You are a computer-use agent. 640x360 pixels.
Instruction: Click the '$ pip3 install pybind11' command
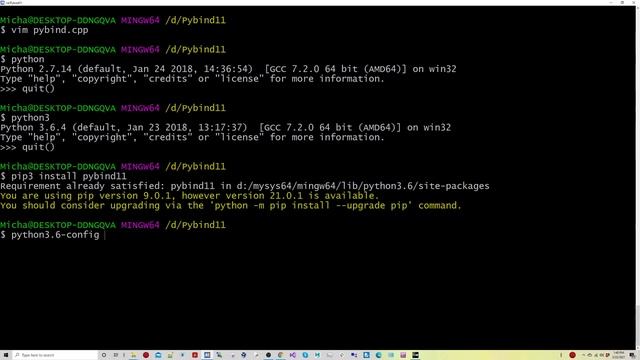pyautogui.click(x=63, y=176)
